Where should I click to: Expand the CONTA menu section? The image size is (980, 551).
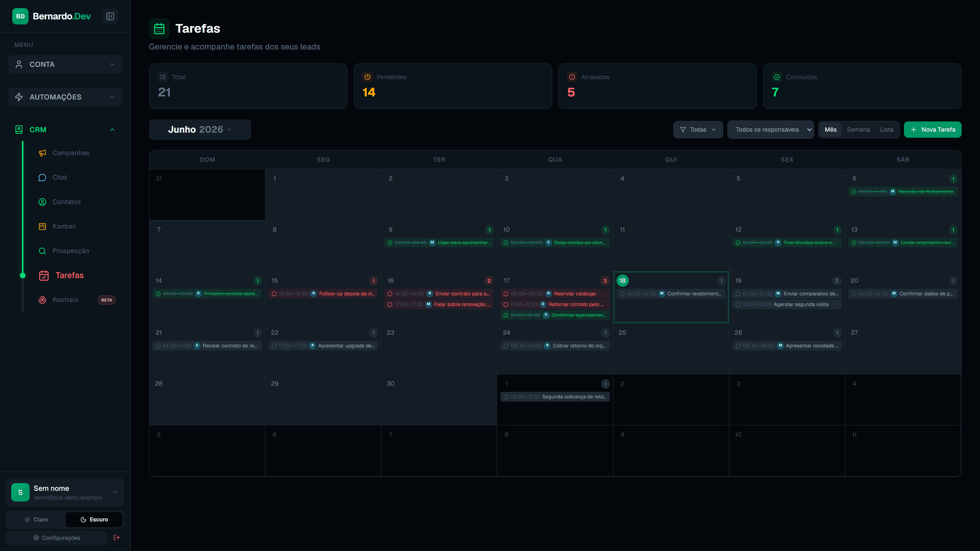[65, 64]
